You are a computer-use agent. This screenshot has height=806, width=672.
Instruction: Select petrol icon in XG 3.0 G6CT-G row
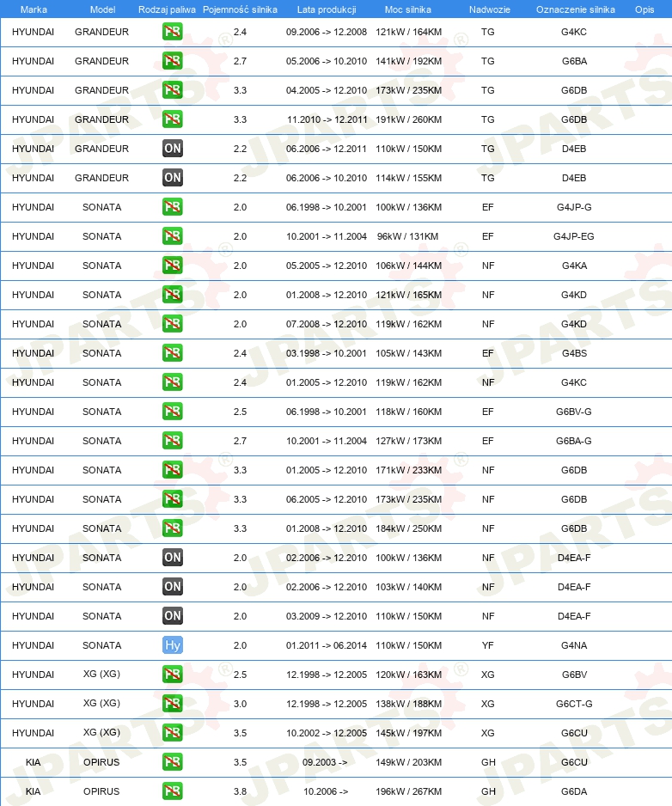[172, 704]
